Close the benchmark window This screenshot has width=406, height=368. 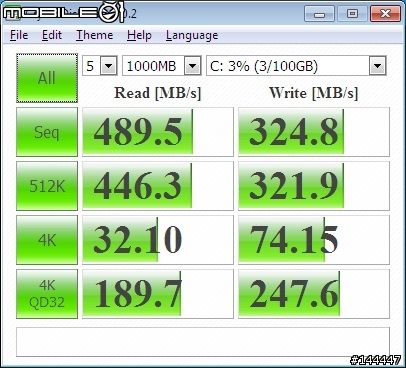(x=385, y=14)
